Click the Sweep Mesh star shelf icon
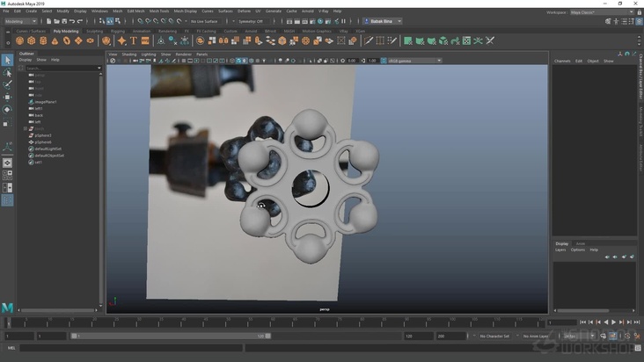 [121, 40]
